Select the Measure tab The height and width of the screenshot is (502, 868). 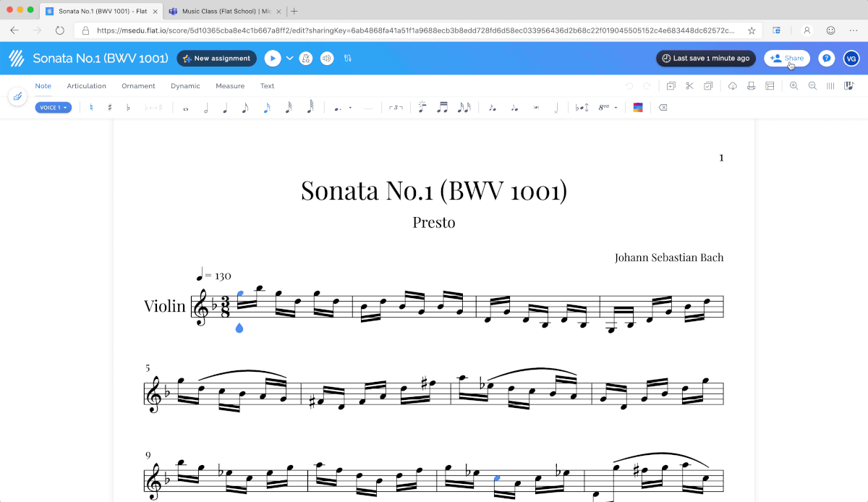[x=230, y=86]
